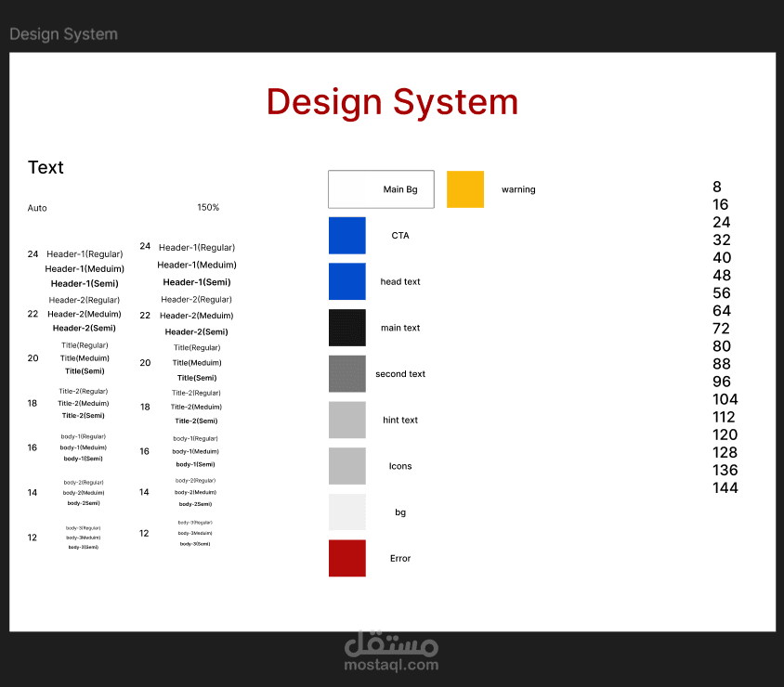
Task: Select body-1(Meduim) in the Auto column
Action: pyautogui.click(x=83, y=447)
